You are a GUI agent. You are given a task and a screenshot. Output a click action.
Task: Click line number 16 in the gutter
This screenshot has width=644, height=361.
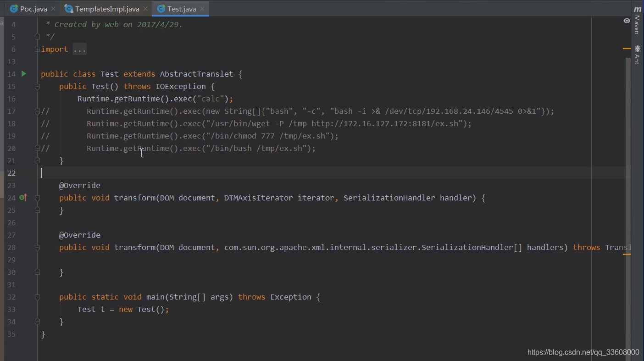pyautogui.click(x=11, y=99)
